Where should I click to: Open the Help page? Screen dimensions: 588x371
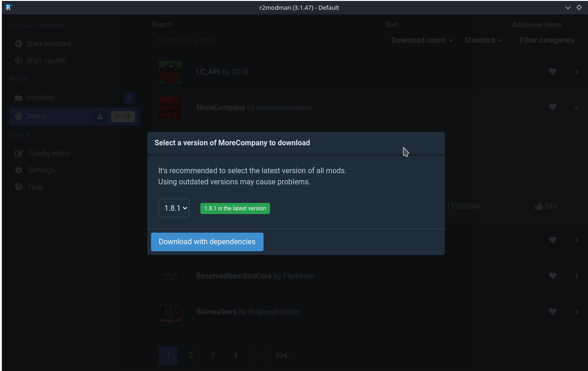tap(75, 187)
